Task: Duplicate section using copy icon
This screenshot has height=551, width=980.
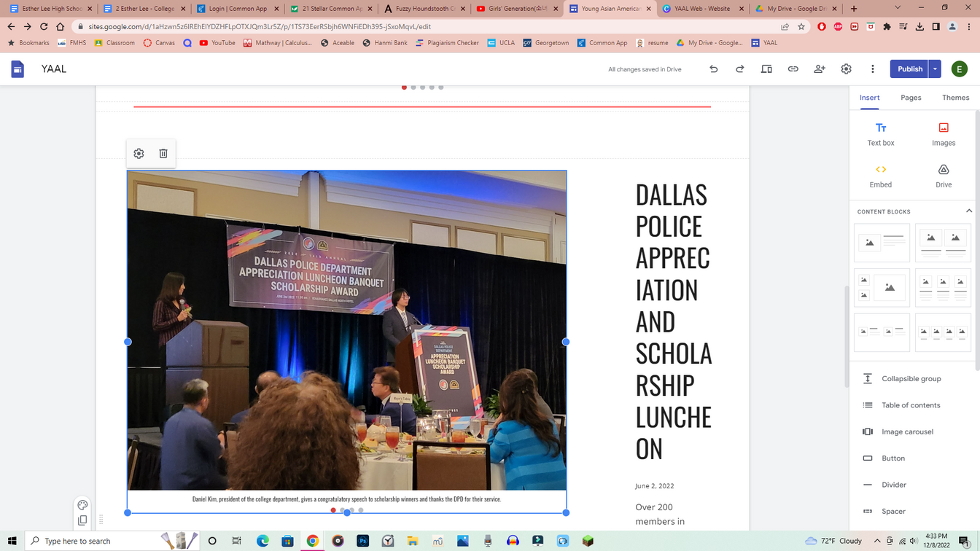Action: click(x=82, y=520)
